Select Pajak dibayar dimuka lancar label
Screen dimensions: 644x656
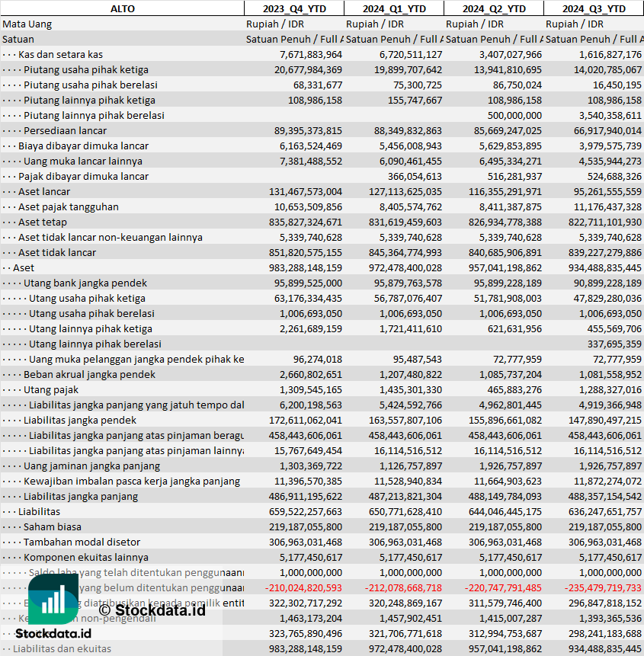pyautogui.click(x=83, y=177)
